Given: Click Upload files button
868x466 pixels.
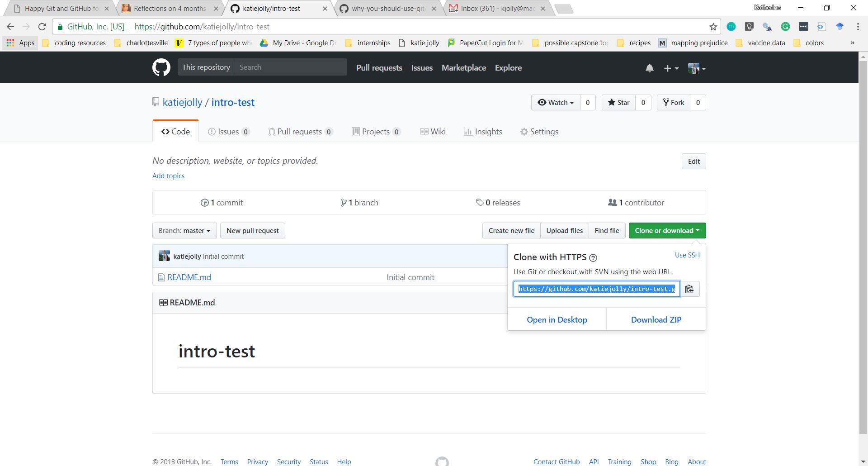Looking at the screenshot, I should click(x=564, y=231).
